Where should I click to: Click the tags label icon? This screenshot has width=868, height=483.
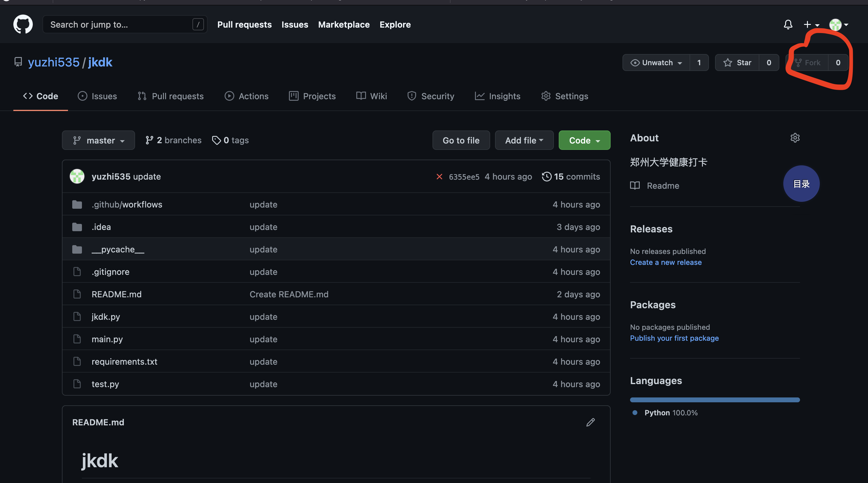[216, 140]
